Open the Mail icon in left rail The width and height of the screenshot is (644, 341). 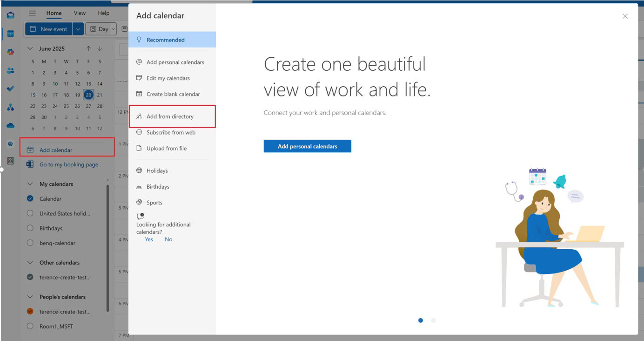tap(10, 15)
